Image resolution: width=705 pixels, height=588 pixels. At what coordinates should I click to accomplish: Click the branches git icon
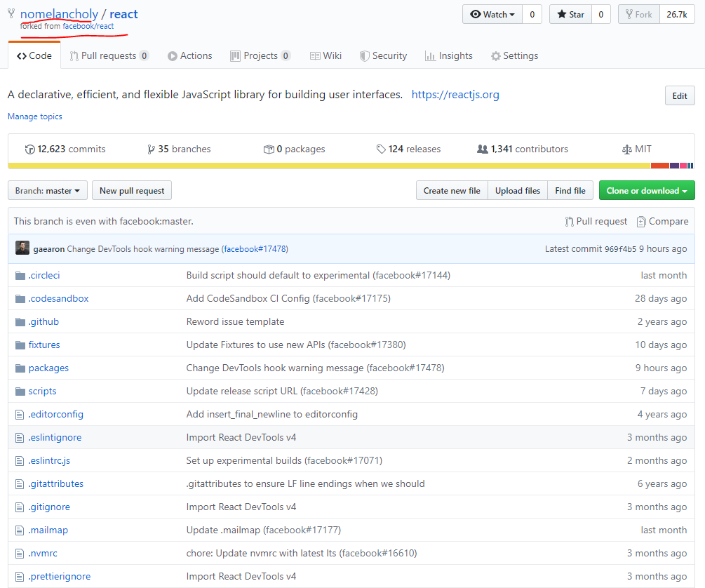coord(151,149)
